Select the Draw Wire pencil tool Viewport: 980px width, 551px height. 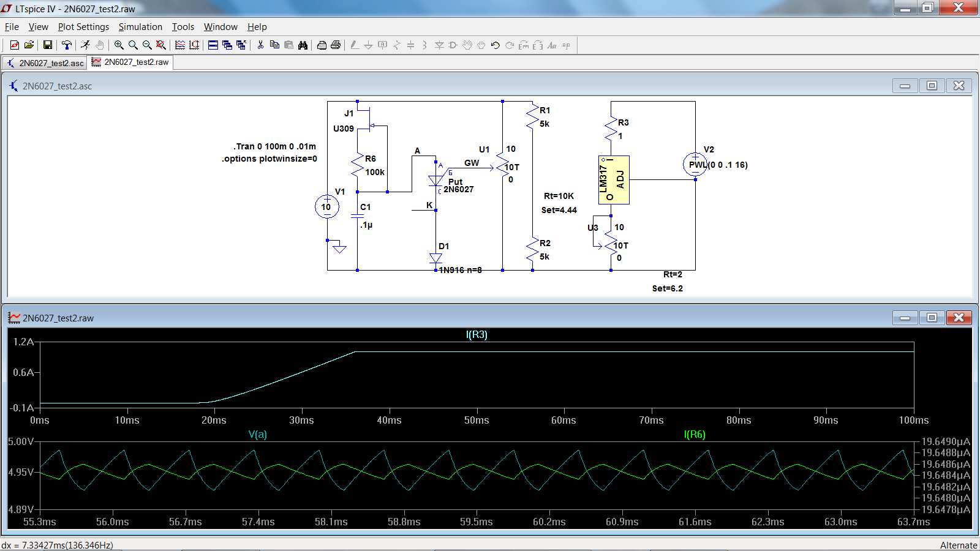[x=355, y=45]
